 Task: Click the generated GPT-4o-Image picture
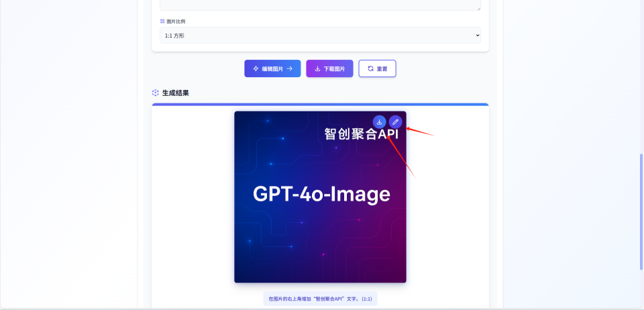click(x=321, y=197)
